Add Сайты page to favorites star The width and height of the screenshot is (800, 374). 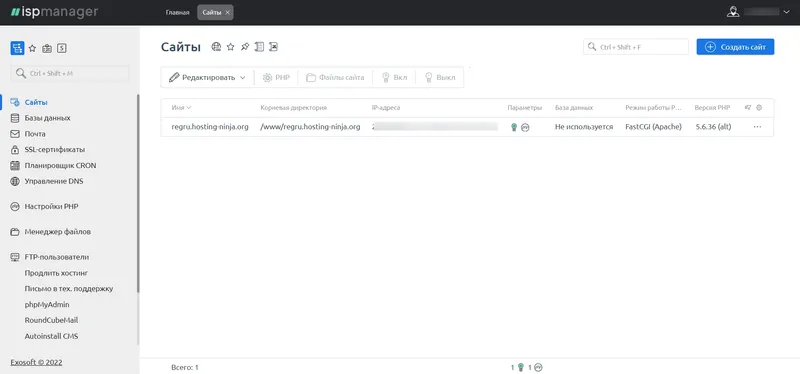coord(231,47)
